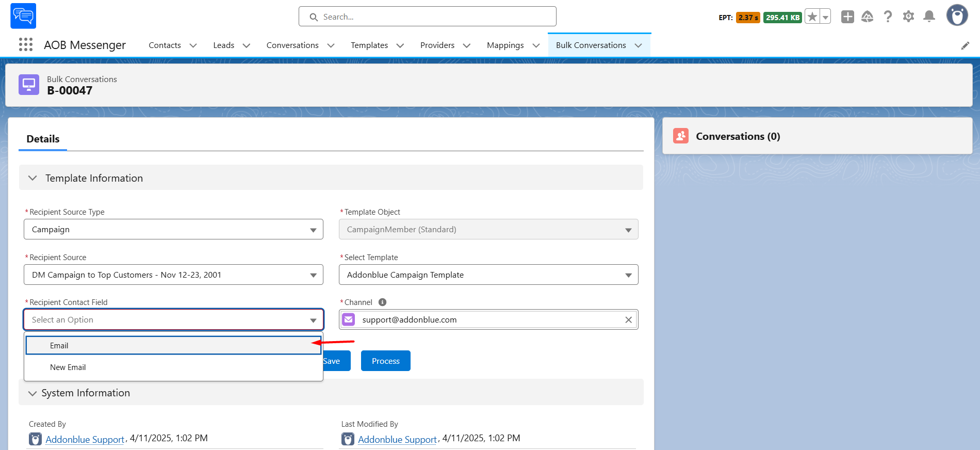Click the channel email envelope icon
Image resolution: width=980 pixels, height=450 pixels.
[x=349, y=319]
